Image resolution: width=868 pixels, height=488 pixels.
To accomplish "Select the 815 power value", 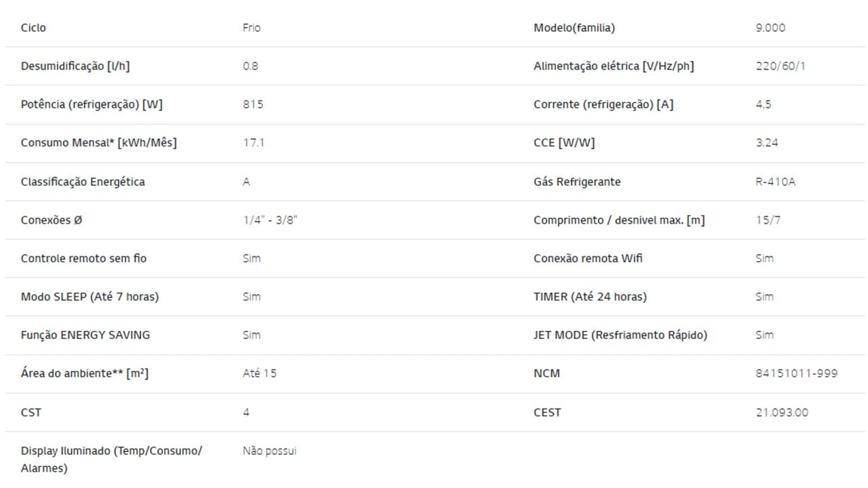I will (253, 104).
